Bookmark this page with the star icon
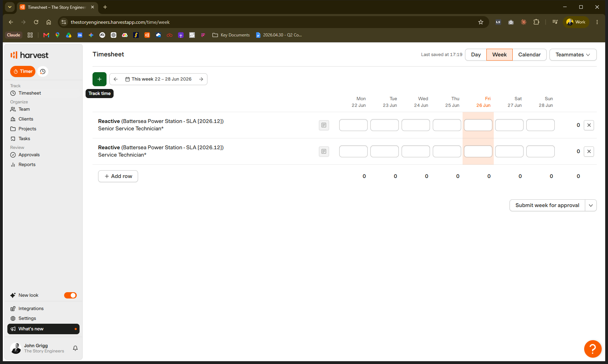This screenshot has height=364, width=608. [x=481, y=22]
